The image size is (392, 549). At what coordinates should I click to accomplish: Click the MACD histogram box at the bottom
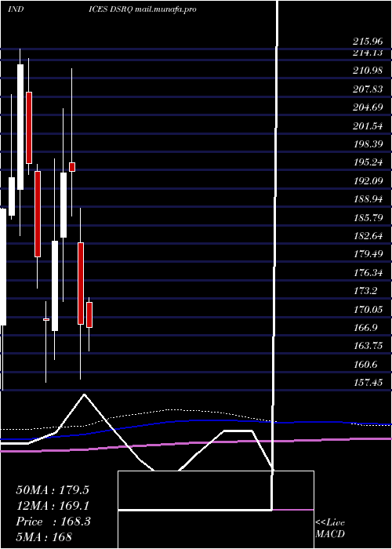click(x=216, y=510)
